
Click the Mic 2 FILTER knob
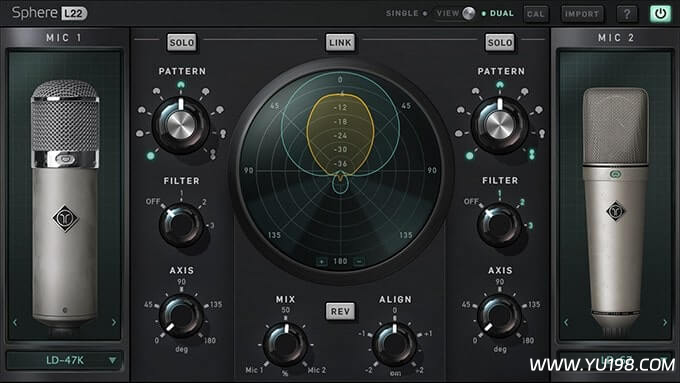tap(500, 225)
